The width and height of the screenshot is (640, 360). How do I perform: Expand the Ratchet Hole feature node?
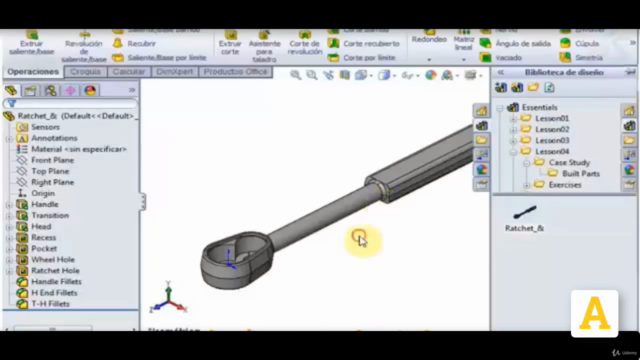9,271
